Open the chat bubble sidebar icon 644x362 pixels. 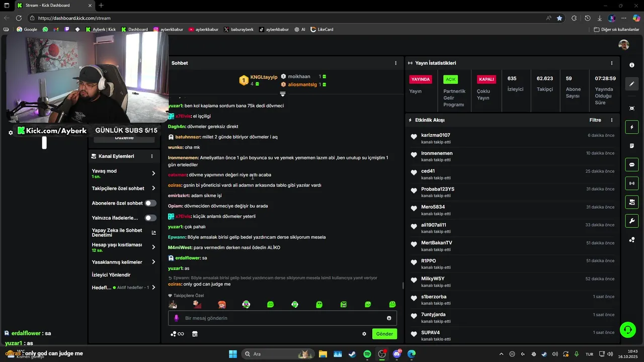[x=632, y=164]
